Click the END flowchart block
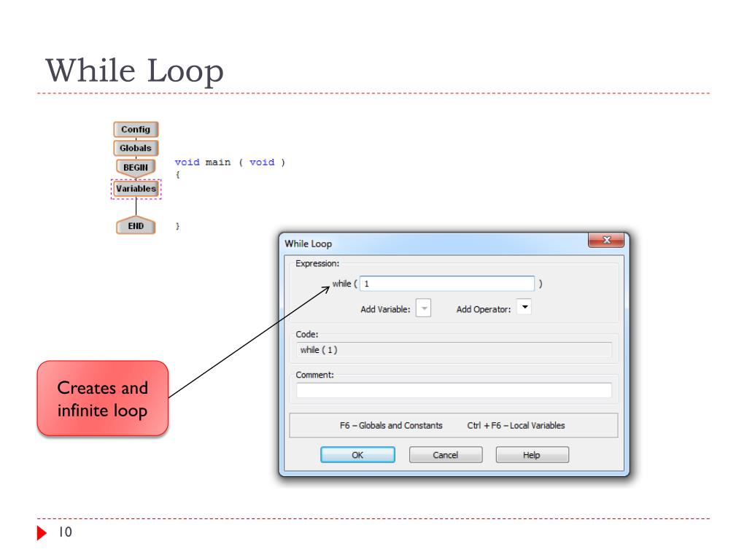747x560 pixels. (136, 226)
